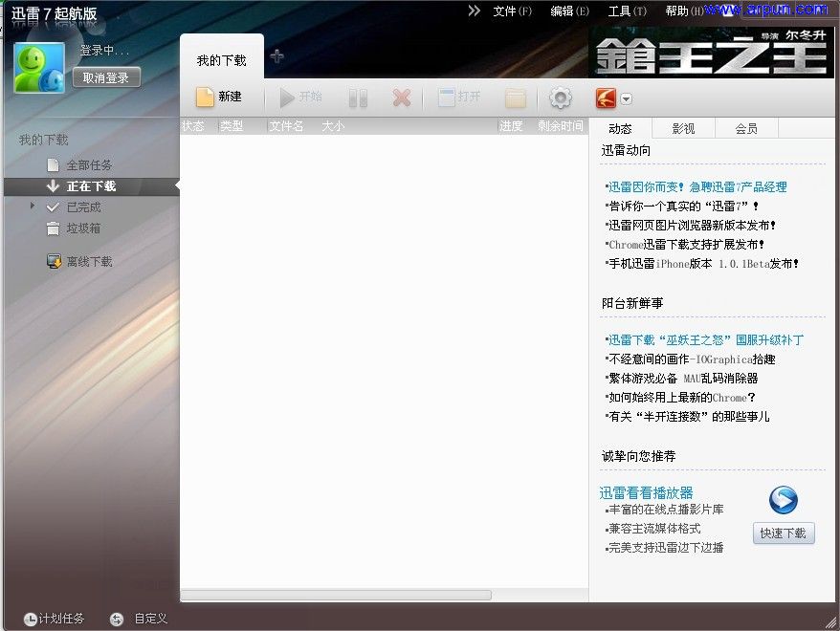
Task: Open link 如何始终用上最新的Chrome
Action: pos(680,398)
